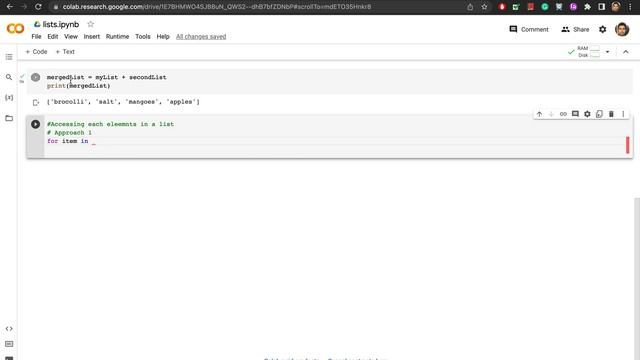The width and height of the screenshot is (640, 360).
Task: Click the browser address bar URL
Action: [217, 7]
